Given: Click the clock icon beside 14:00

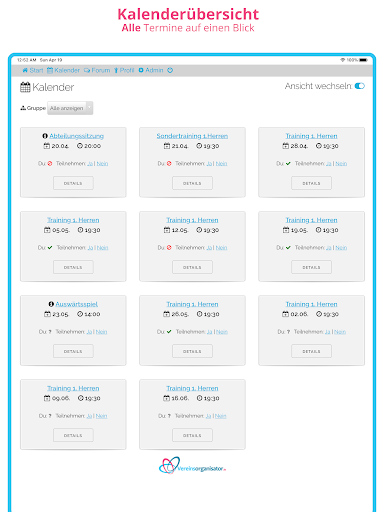Looking at the screenshot, I should (x=80, y=314).
